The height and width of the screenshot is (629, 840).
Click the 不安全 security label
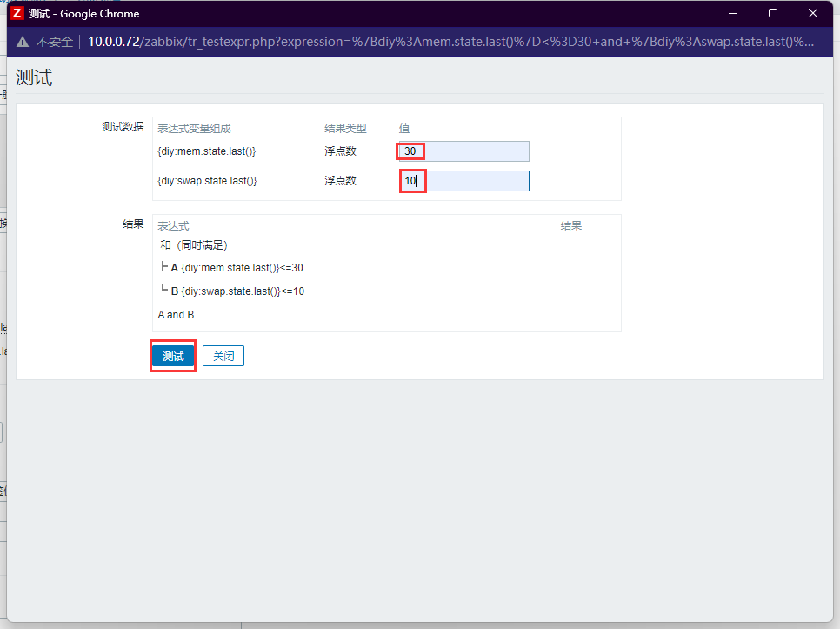(55, 42)
